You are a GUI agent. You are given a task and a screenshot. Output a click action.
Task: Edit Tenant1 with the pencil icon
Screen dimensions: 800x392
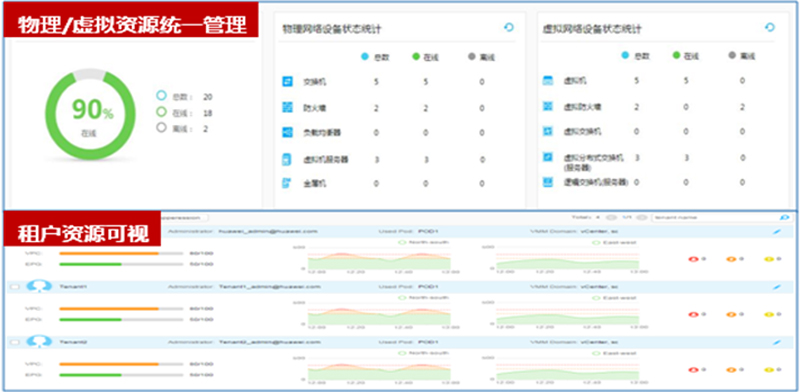(777, 287)
